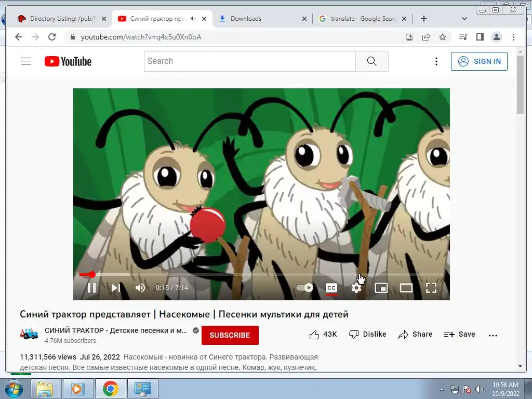
Task: Click the video progress bar
Action: [261, 274]
